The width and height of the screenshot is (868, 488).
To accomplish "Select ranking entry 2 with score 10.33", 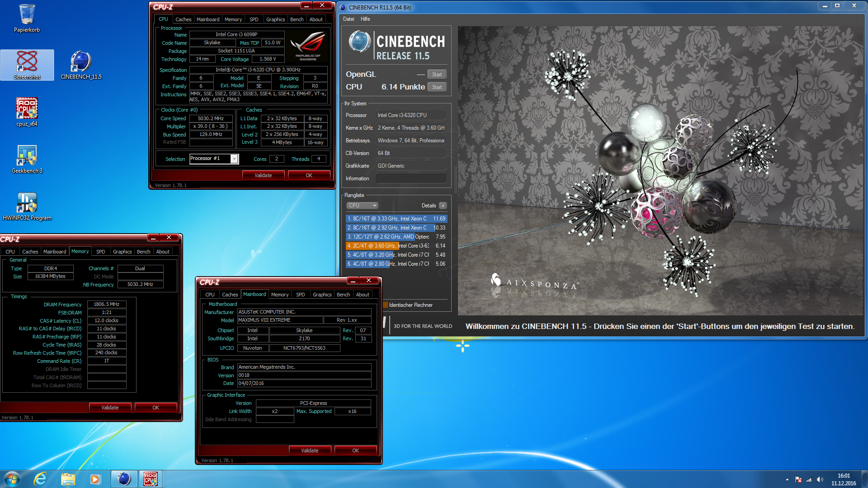I will point(396,228).
